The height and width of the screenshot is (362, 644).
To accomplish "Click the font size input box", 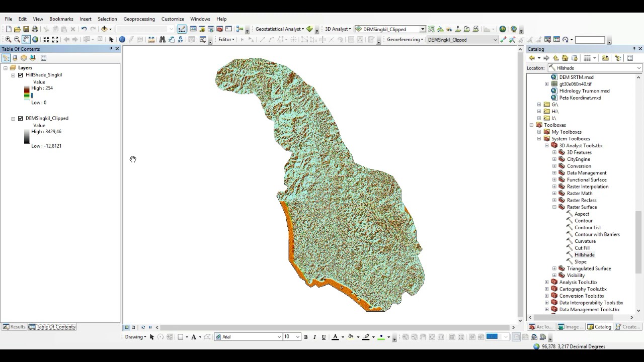I will pos(289,337).
